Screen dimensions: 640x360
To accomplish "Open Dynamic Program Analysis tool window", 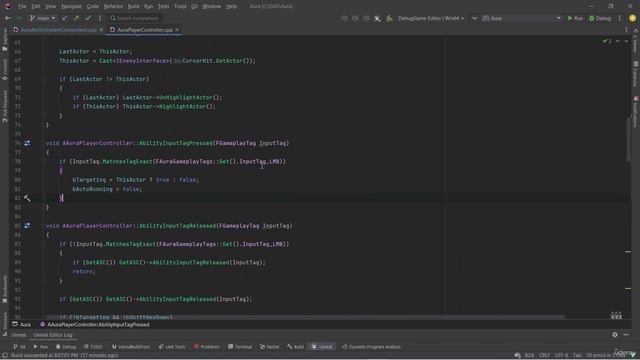I will click(371, 347).
